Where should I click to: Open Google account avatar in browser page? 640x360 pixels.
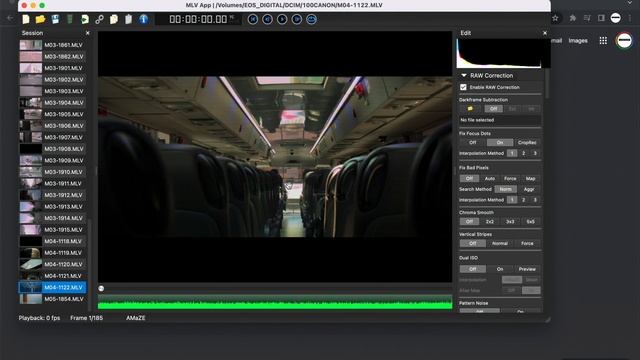point(624,40)
